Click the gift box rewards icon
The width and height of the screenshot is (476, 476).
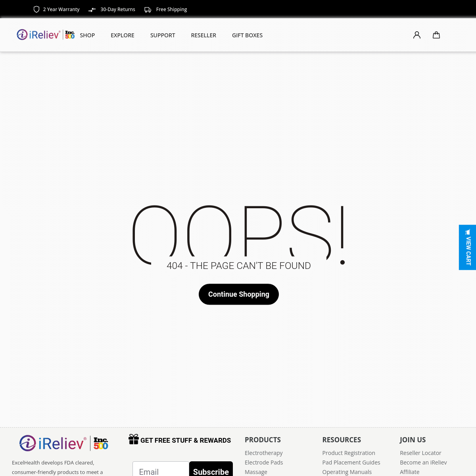134,439
